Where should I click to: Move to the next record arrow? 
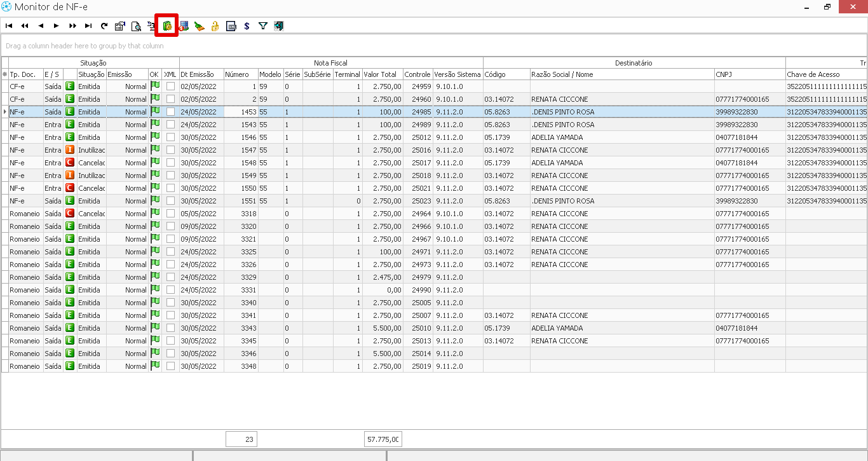tap(57, 26)
